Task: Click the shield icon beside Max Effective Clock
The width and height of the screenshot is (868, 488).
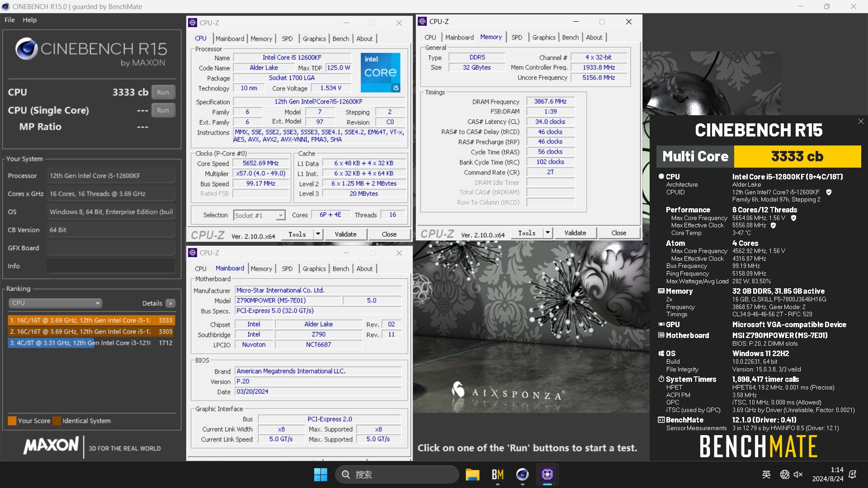Action: 773,225
